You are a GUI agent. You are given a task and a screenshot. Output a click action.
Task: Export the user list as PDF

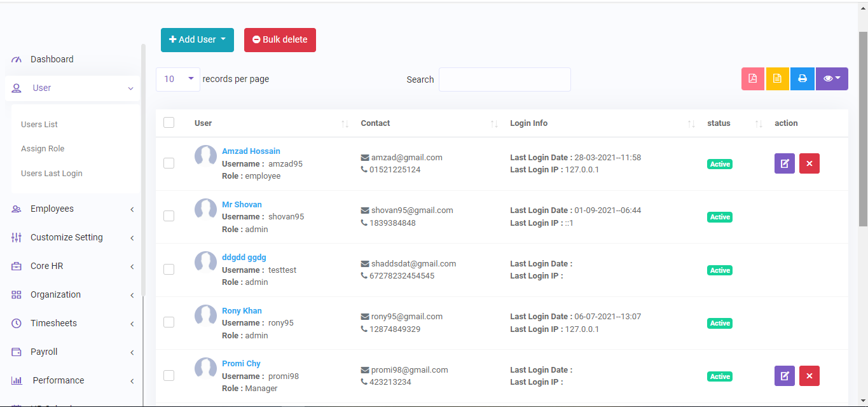[x=752, y=78]
